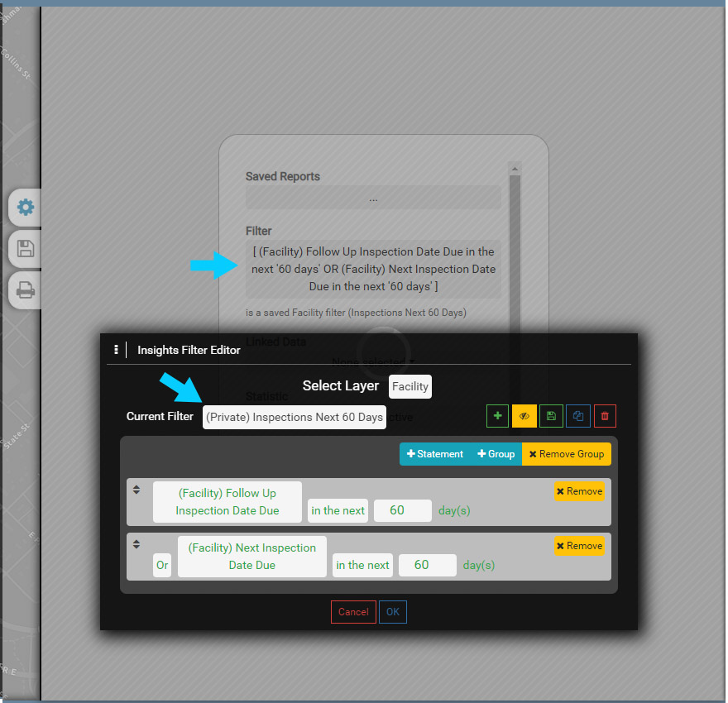Open the Insights Filter Editor kebab menu

click(116, 350)
